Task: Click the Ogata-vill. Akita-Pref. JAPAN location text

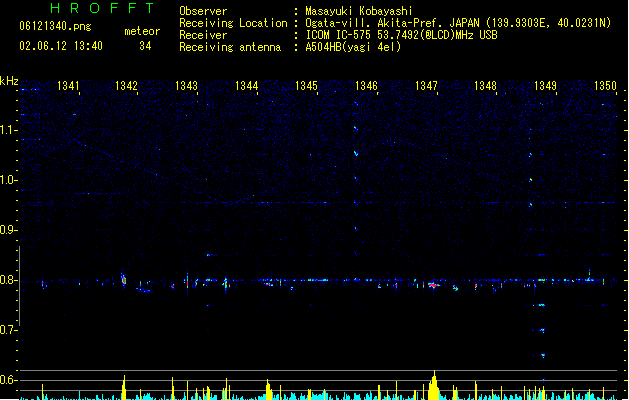Action: pos(458,23)
